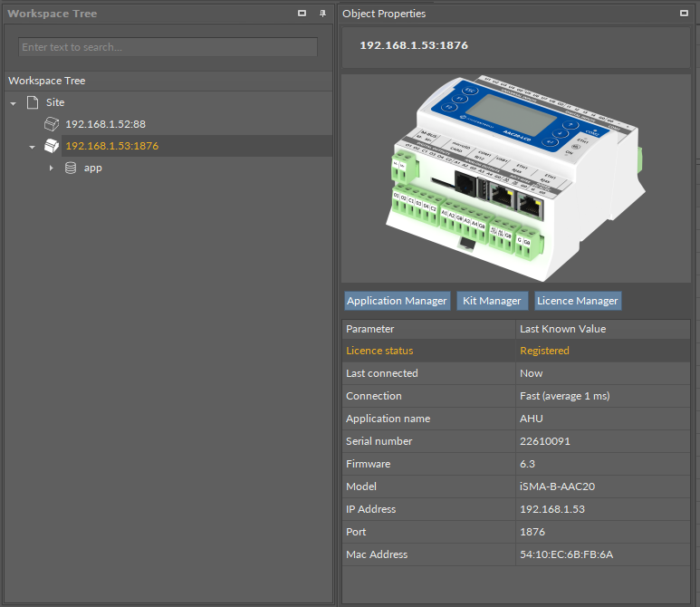Maximize the Object Properties panel
This screenshot has height=607, width=700.
684,14
